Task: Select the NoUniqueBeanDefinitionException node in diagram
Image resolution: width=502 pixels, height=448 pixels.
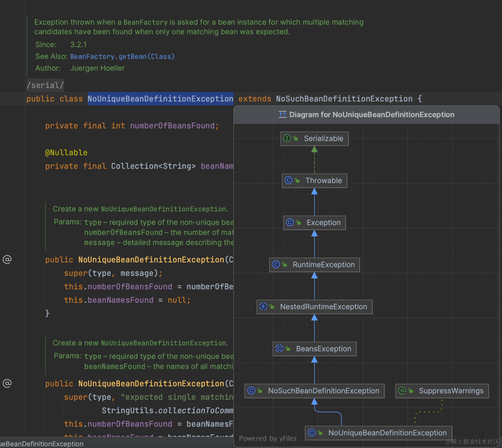Action: pos(378,433)
